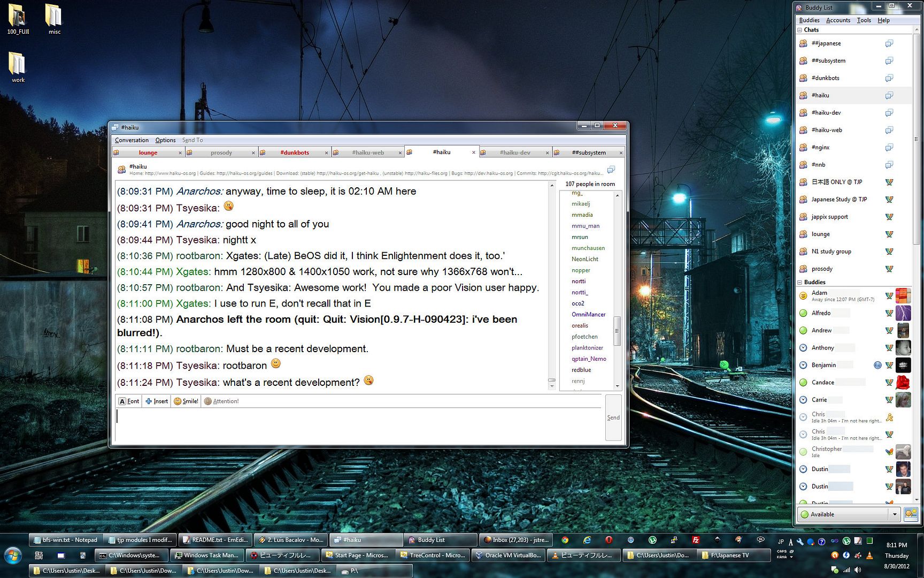The height and width of the screenshot is (578, 924).
Task: Click Candace's red buddy avatar
Action: point(903,383)
